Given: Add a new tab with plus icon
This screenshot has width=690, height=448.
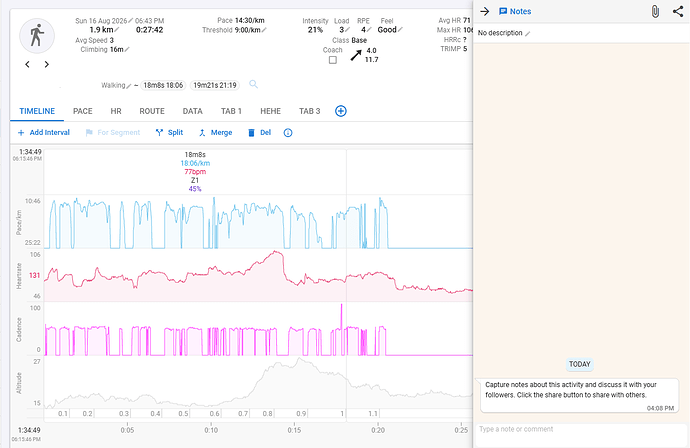Looking at the screenshot, I should [341, 111].
